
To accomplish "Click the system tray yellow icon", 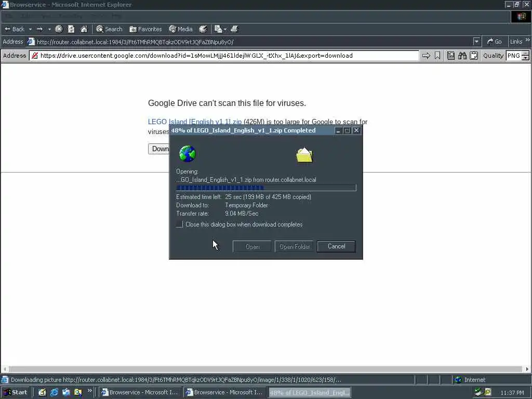I will point(488,392).
